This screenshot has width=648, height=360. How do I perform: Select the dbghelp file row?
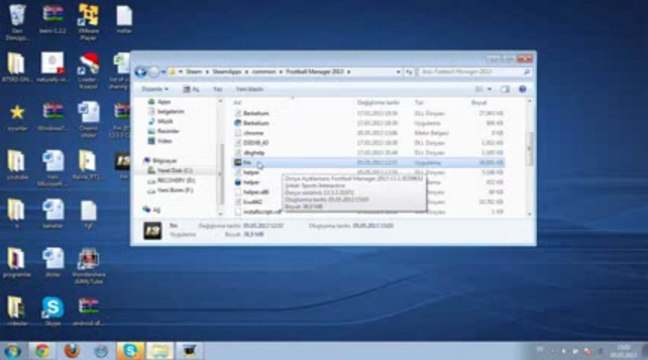coord(368,153)
